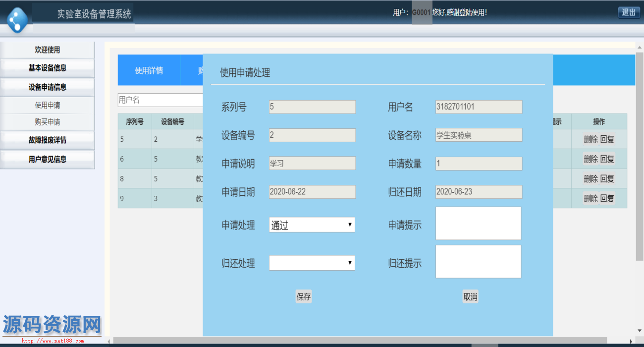Reply to row 9 using 回复
Screen dimensions: 644x347
[x=607, y=199]
